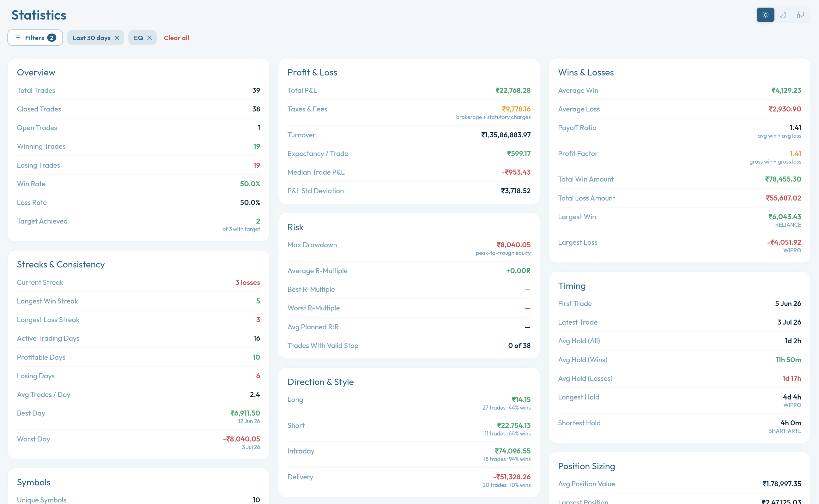Click Avg Position Value ₹1,78,997.35
This screenshot has width=819, height=504.
tap(782, 484)
